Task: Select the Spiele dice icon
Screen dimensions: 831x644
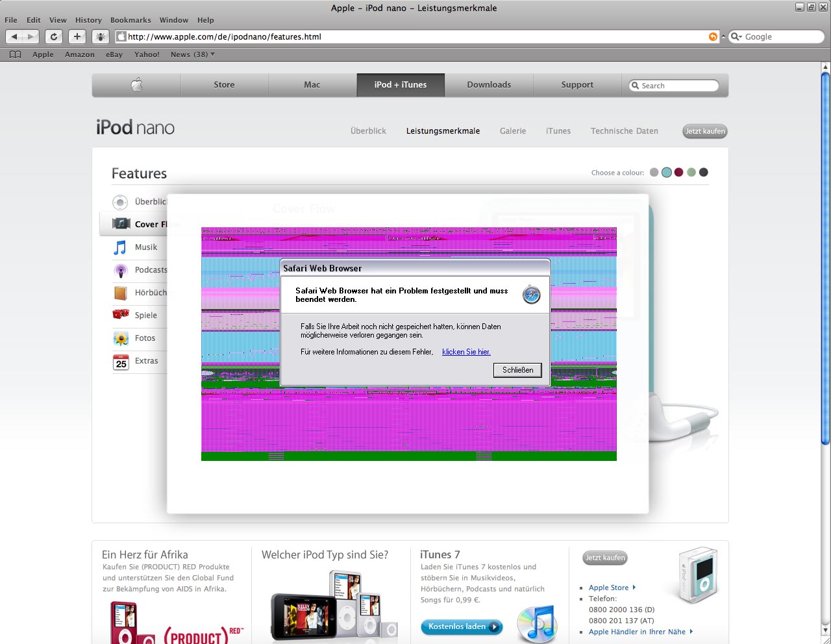Action: click(121, 315)
